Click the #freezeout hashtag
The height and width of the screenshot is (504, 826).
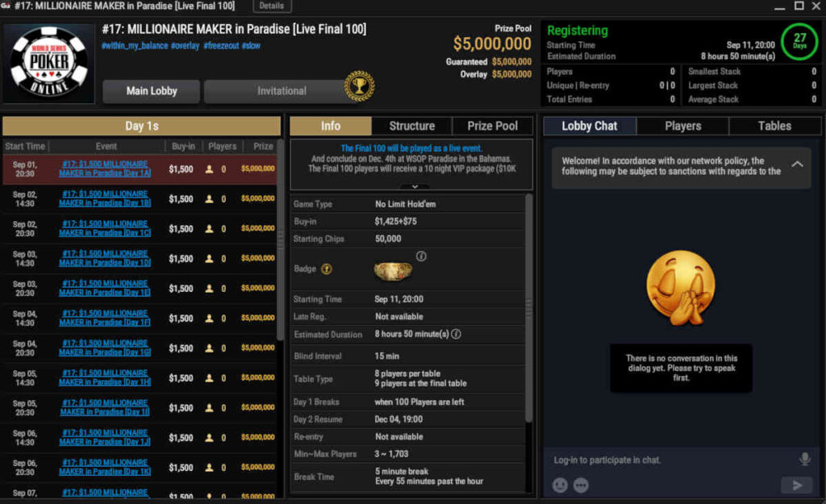[221, 46]
